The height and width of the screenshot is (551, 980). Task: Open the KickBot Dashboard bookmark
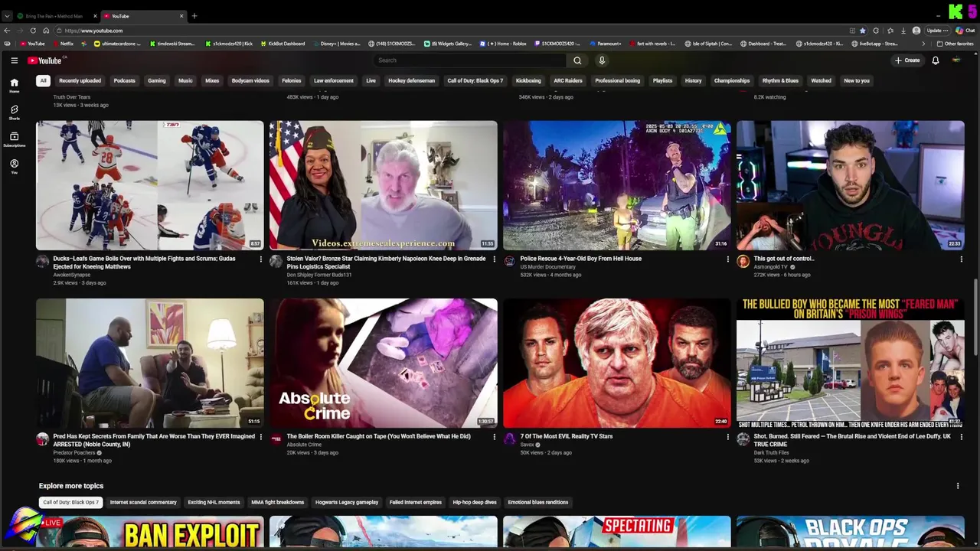pos(283,44)
